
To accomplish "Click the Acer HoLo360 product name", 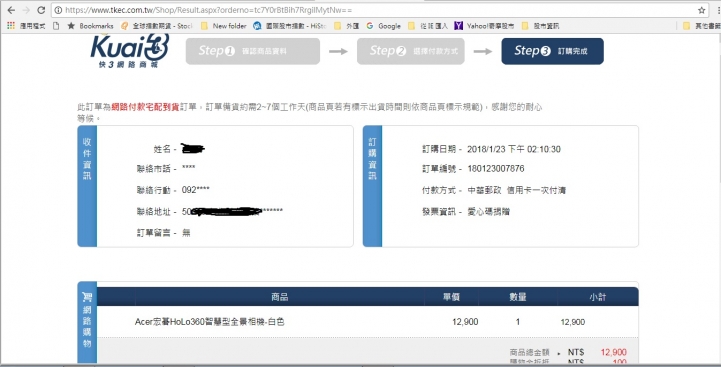I will [x=210, y=322].
